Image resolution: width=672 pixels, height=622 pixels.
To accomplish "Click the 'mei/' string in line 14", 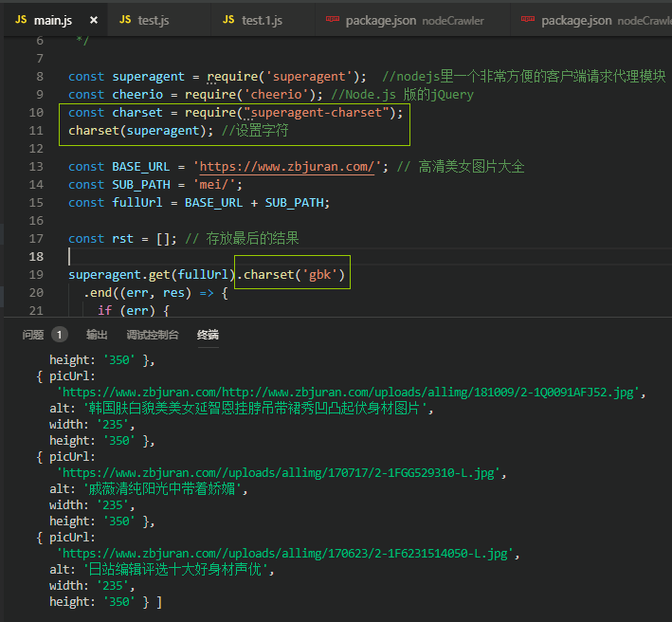I will pos(214,184).
